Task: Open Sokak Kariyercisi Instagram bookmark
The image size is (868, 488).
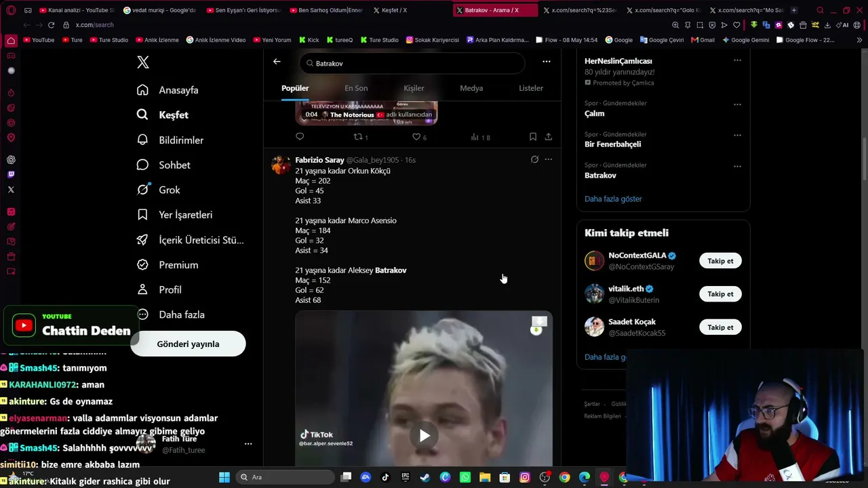Action: 433,40
